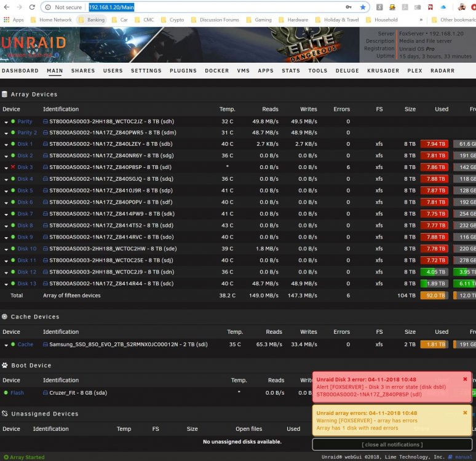Open the manual link in footer
The width and height of the screenshot is (476, 461).
click(x=464, y=457)
